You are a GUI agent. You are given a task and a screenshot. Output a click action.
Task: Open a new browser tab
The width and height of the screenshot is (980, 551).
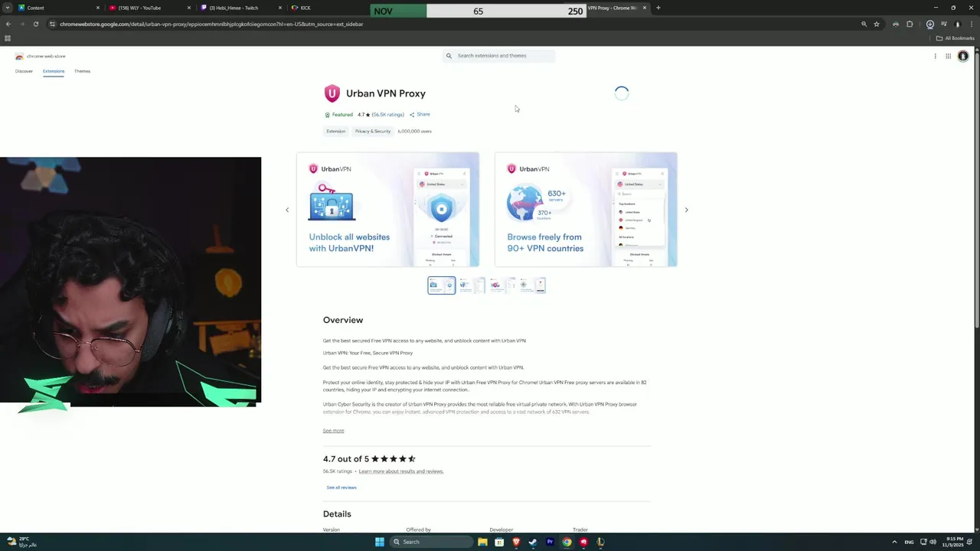click(x=658, y=8)
